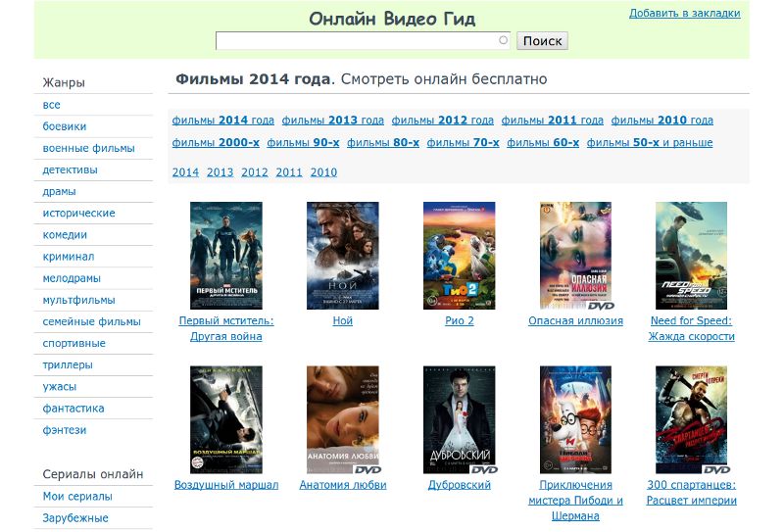Open Need for Speed poster
This screenshot has height=532, width=784.
point(692,256)
